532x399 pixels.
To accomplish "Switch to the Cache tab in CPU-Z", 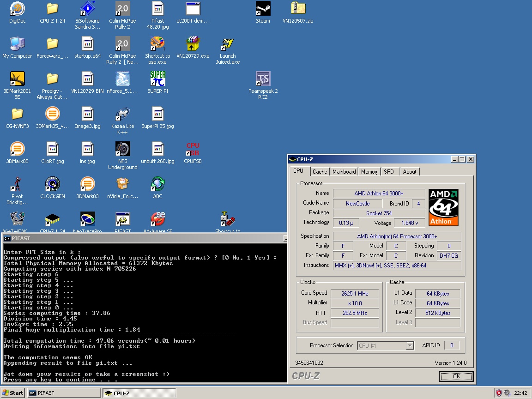I will tap(320, 172).
